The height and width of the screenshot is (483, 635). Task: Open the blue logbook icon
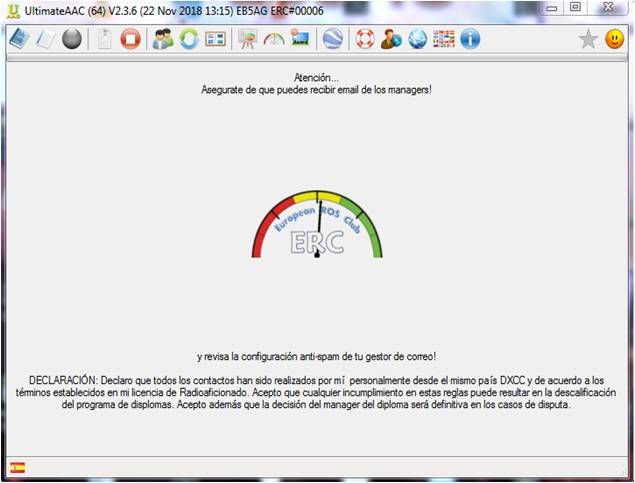point(19,39)
